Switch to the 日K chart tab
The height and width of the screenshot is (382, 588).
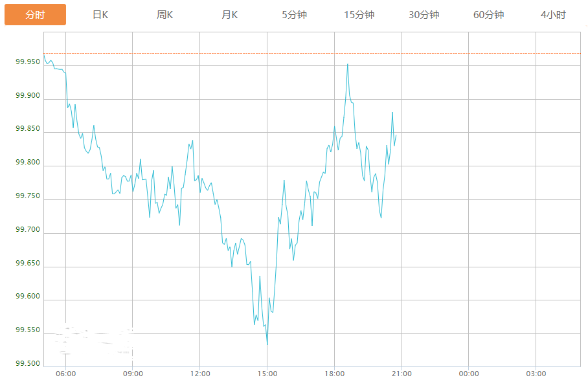[x=100, y=15]
